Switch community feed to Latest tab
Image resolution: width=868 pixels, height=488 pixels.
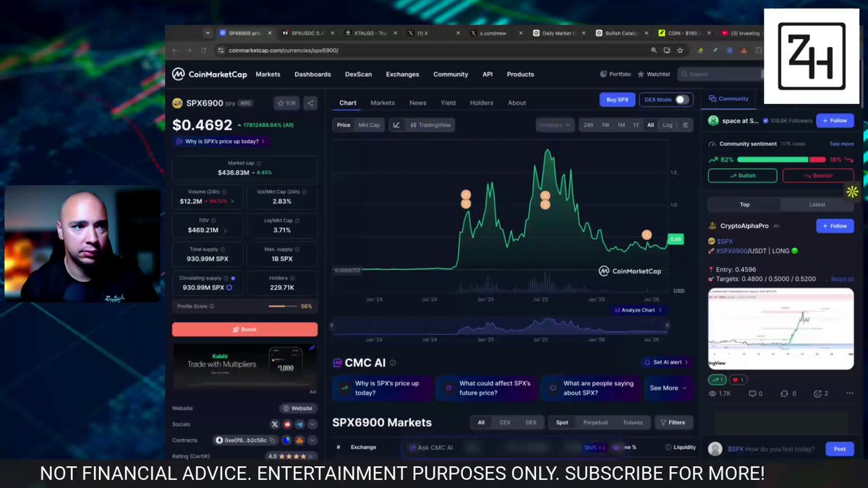pos(817,205)
